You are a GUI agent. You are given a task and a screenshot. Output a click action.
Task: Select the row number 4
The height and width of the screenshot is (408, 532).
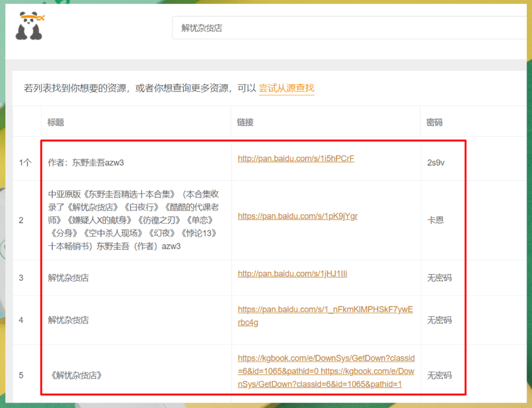[x=21, y=320]
